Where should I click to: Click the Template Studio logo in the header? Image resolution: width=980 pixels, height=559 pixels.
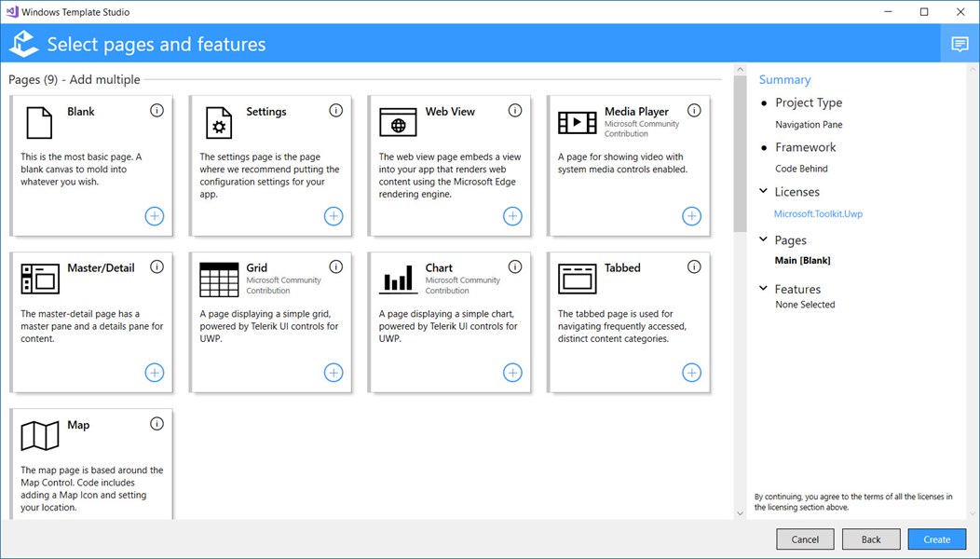[x=23, y=44]
